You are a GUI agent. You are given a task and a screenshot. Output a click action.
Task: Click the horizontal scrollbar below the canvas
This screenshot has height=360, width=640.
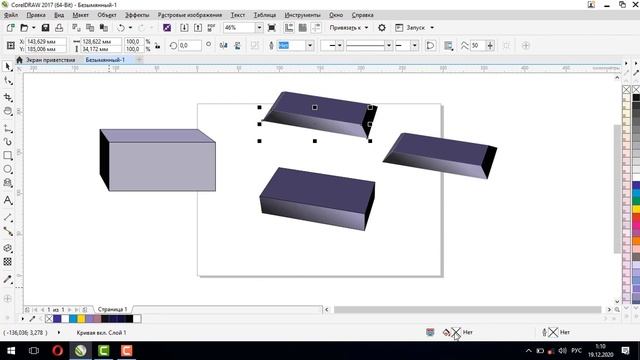(467, 310)
